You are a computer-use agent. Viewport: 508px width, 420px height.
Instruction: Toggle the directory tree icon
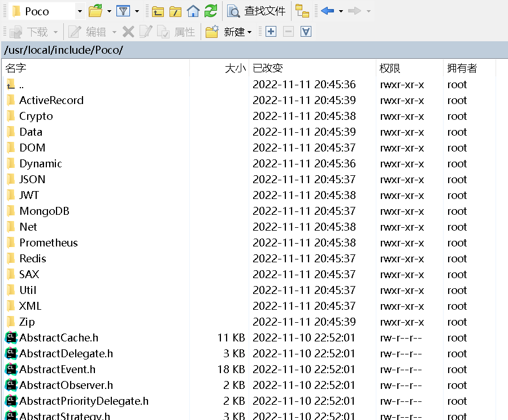coord(302,11)
